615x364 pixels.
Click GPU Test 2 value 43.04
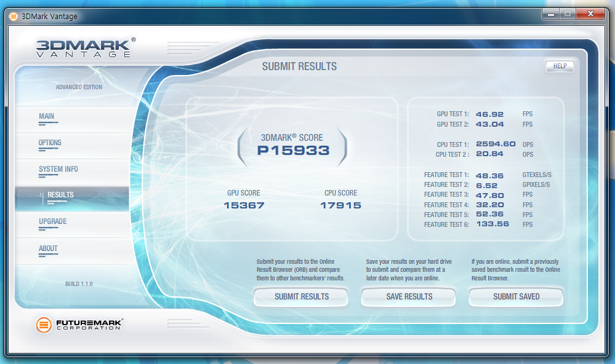click(490, 124)
